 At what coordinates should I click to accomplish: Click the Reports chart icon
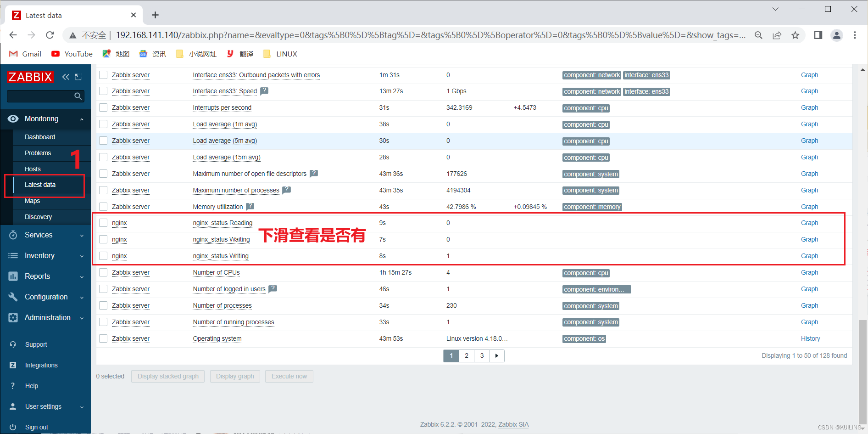[x=13, y=276]
